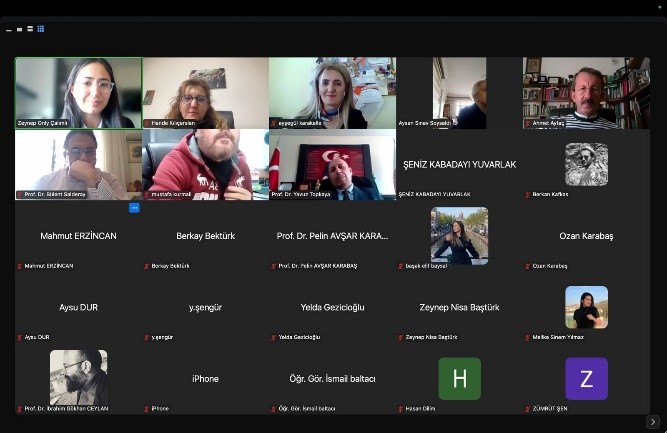
Task: Click the ŞENİZ KABADAYI YUVARLAK name tile
Action: [x=459, y=164]
